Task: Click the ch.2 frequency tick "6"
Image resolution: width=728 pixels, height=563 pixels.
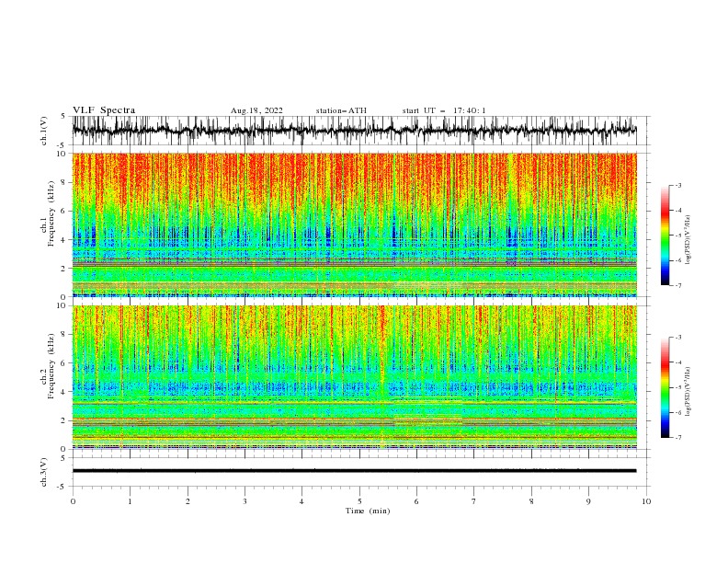Action: tap(64, 363)
